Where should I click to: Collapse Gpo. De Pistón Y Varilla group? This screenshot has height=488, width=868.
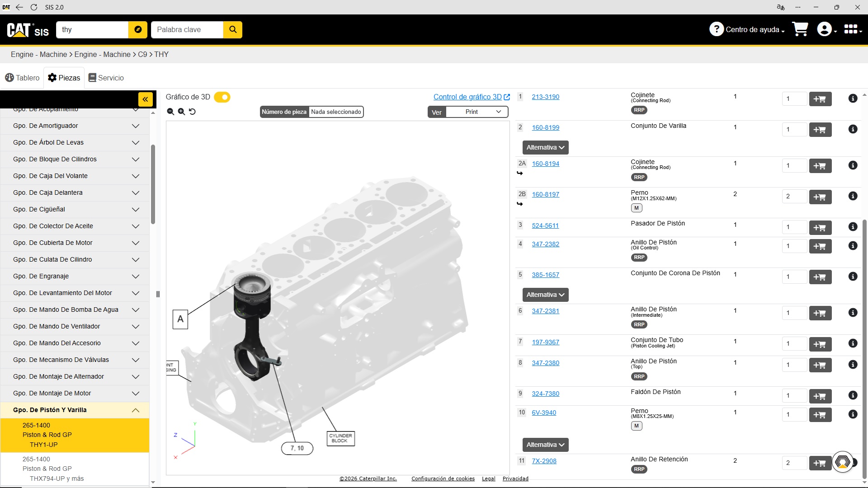pos(75,410)
